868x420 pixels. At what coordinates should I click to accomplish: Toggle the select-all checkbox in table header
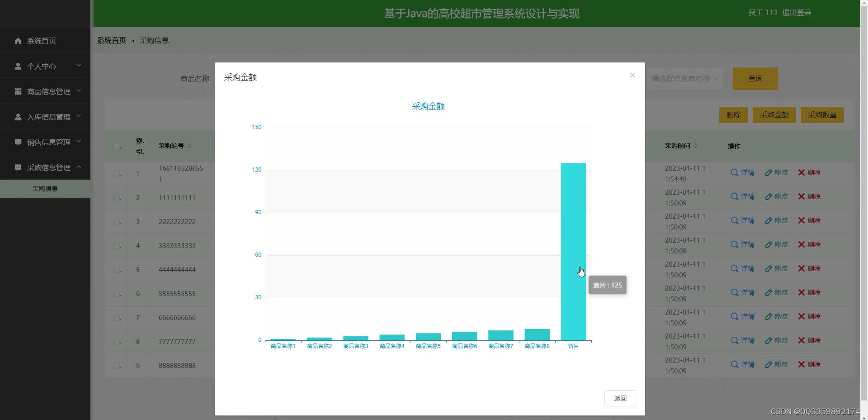pos(117,146)
